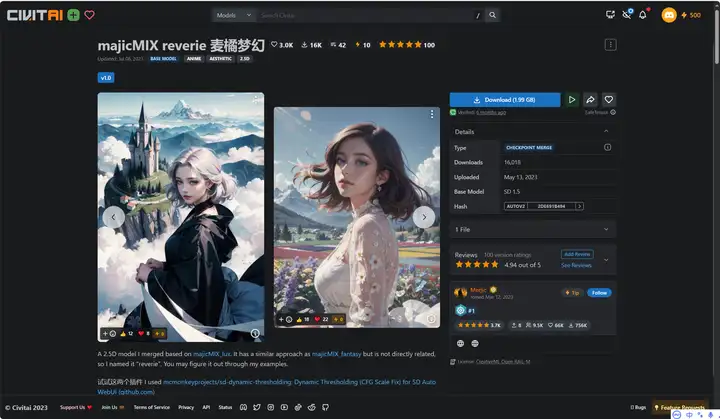720x419 pixels.
Task: Click the 10 buzz tips counter
Action: tap(363, 45)
